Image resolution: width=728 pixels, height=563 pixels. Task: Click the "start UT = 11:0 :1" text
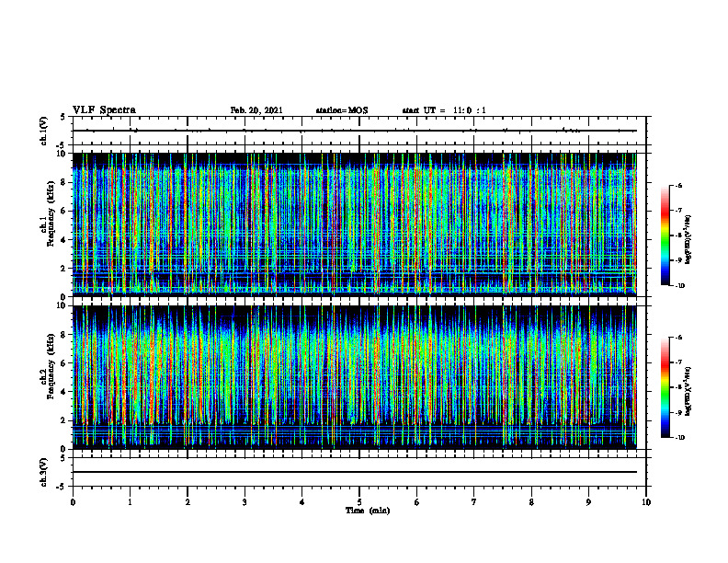click(x=444, y=110)
